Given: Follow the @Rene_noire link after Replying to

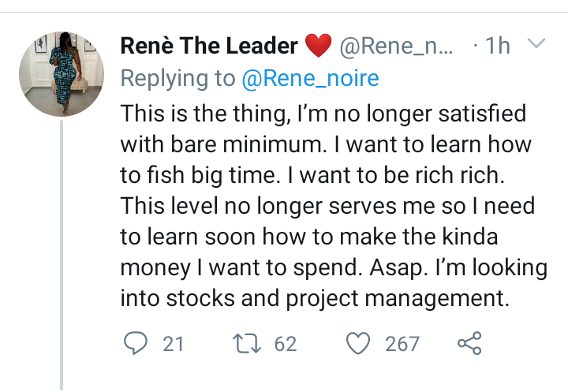Looking at the screenshot, I should click(310, 79).
